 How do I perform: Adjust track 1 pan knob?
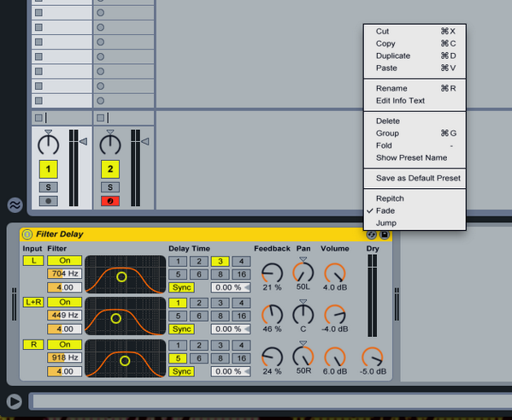(49, 145)
